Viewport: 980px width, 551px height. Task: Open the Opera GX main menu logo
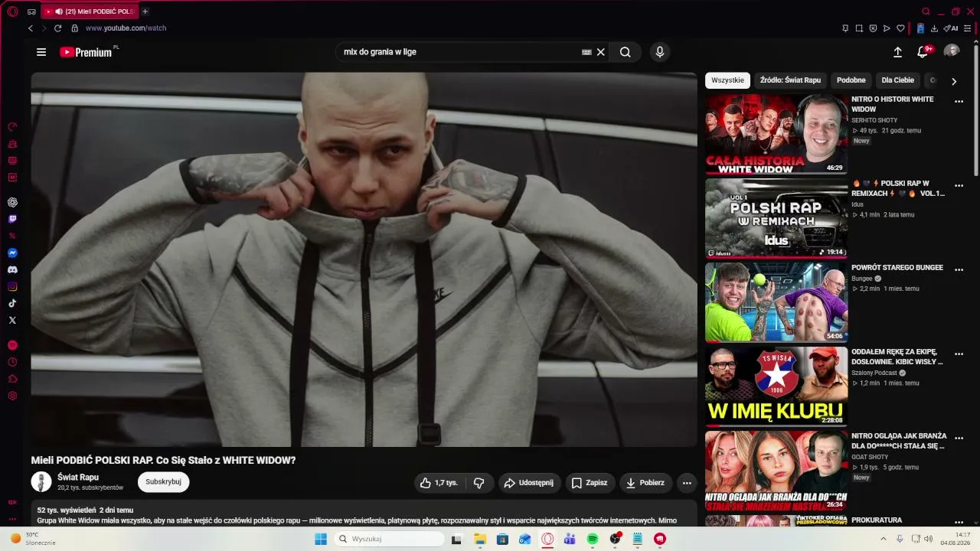pos(12,11)
